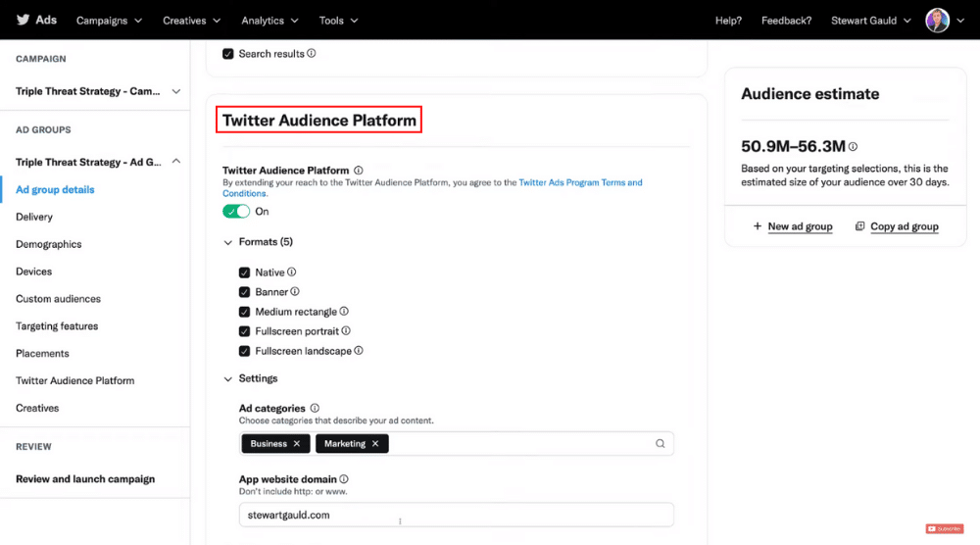Open the Help? link
Viewport: 980px width, 545px height.
(728, 21)
